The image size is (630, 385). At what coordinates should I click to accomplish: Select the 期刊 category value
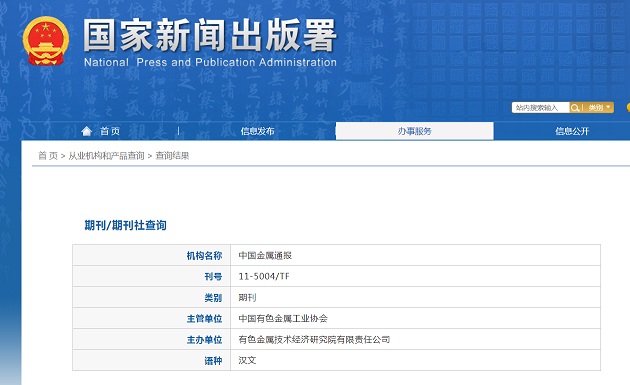click(x=247, y=297)
